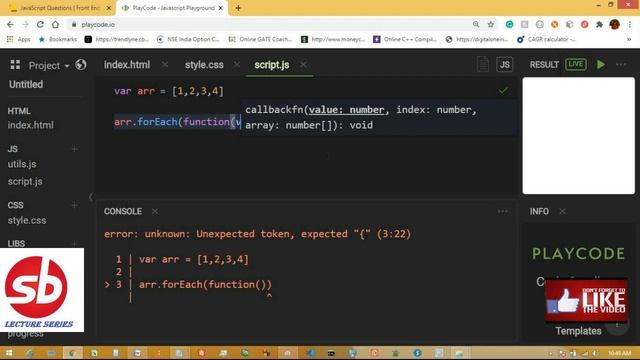Switch to the JavaScript Questions browser tab

point(60,8)
